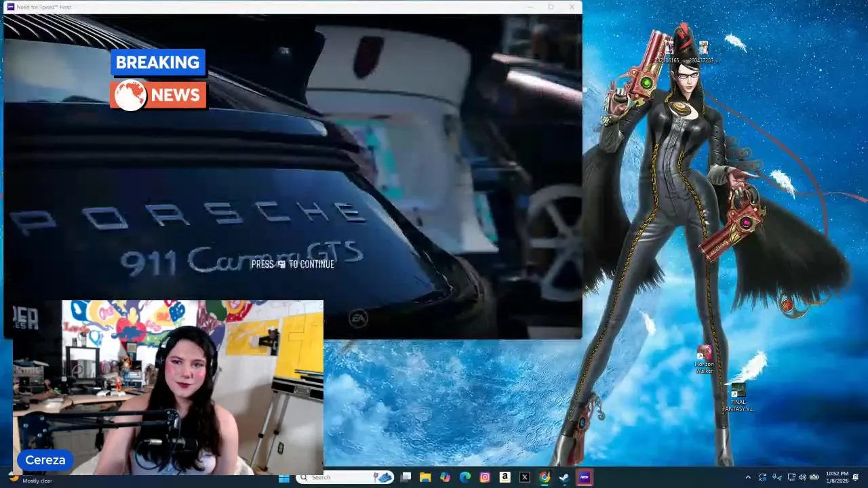Click the taskbar Search box
Viewport: 868px width, 488px height.
click(346, 477)
